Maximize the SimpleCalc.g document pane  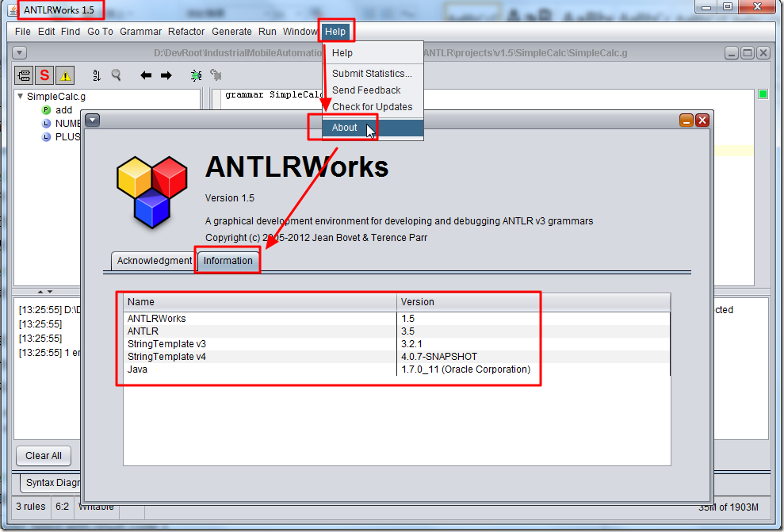click(747, 53)
